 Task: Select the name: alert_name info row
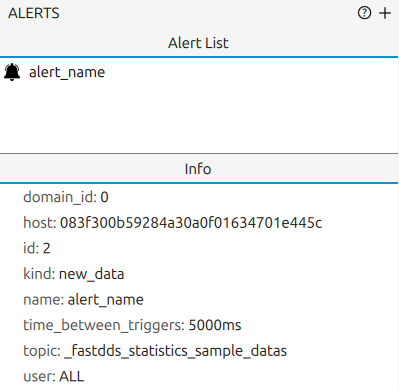point(83,300)
